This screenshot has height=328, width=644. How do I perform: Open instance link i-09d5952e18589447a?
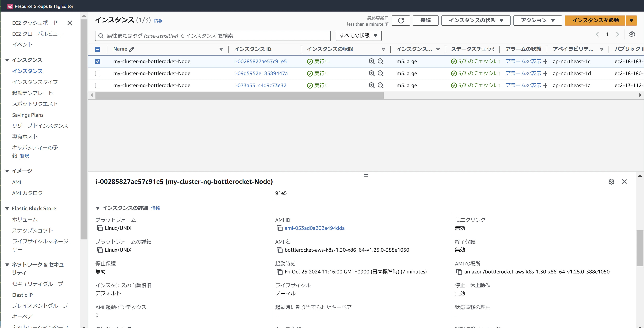click(x=261, y=73)
